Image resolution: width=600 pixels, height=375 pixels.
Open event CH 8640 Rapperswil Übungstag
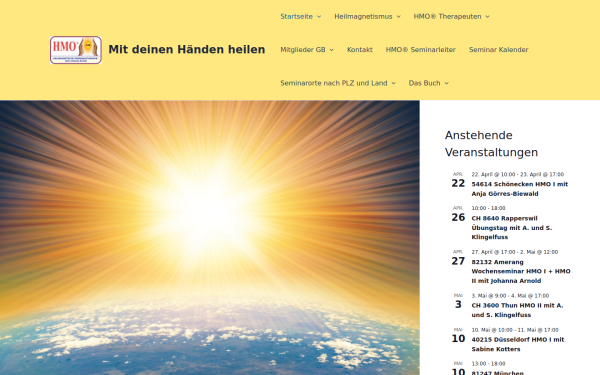point(512,228)
